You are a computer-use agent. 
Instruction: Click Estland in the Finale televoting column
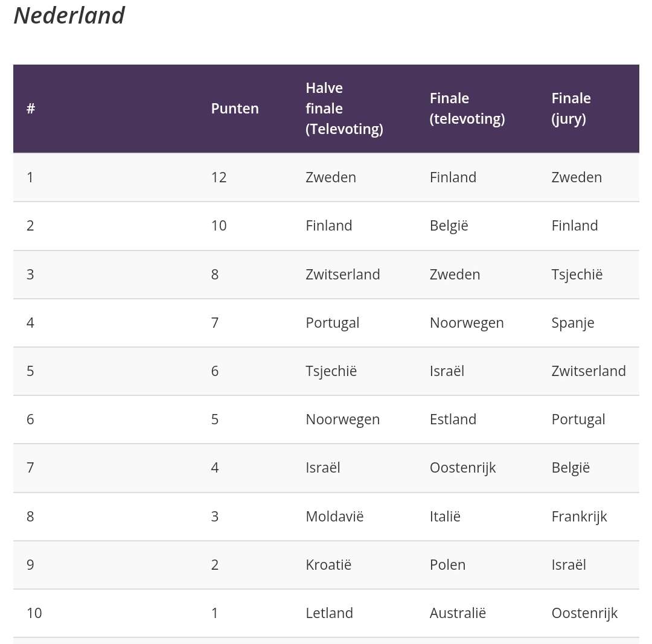[x=453, y=419]
